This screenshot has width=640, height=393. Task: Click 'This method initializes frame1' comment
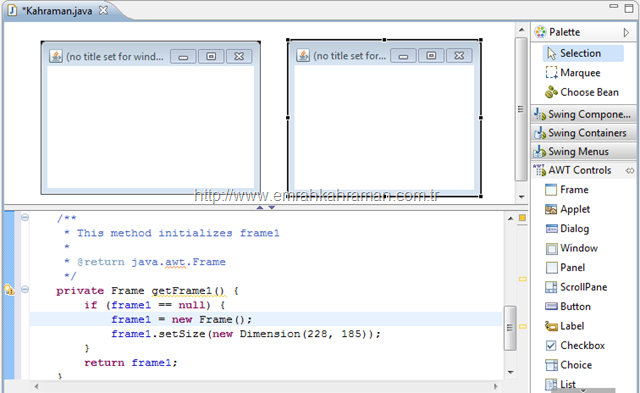pyautogui.click(x=178, y=233)
